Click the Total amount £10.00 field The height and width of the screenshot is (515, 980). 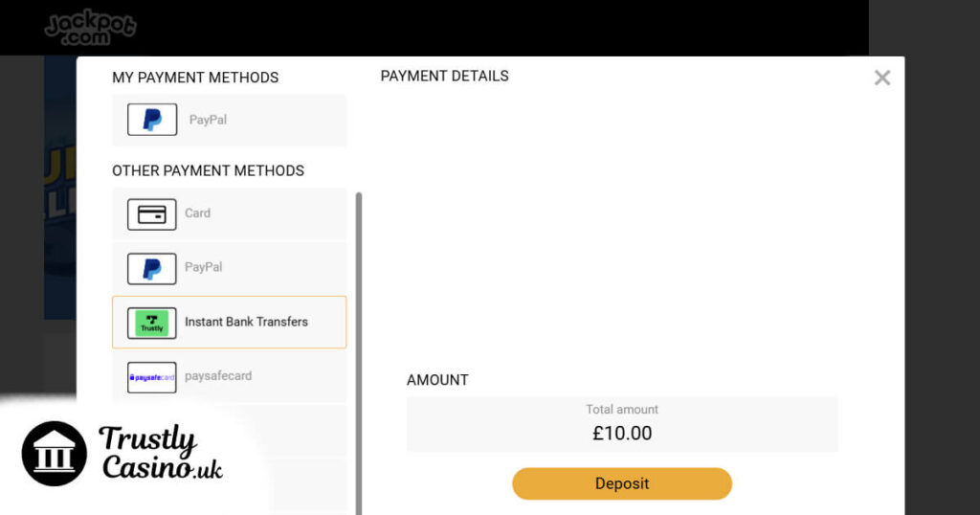622,424
